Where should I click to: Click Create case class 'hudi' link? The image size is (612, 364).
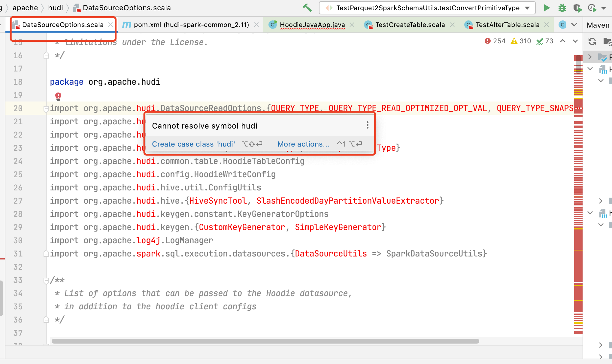(x=193, y=144)
